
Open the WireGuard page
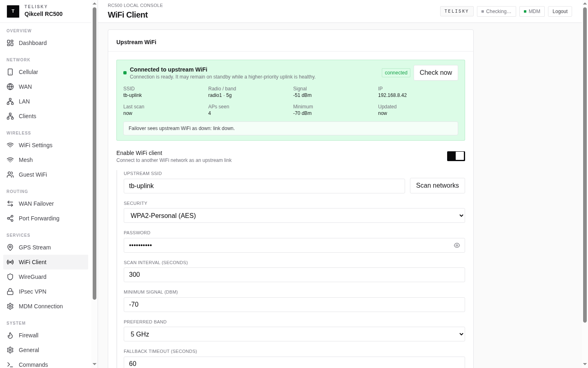pos(46,277)
